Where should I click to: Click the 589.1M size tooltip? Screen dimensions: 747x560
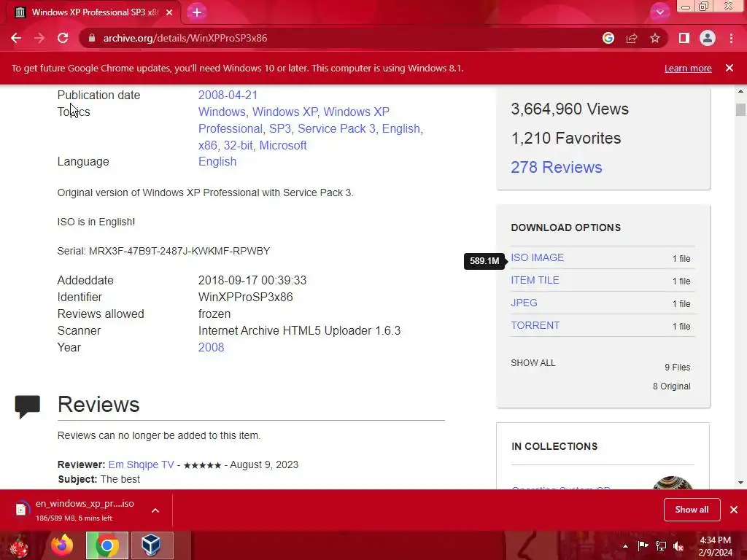[x=484, y=261]
